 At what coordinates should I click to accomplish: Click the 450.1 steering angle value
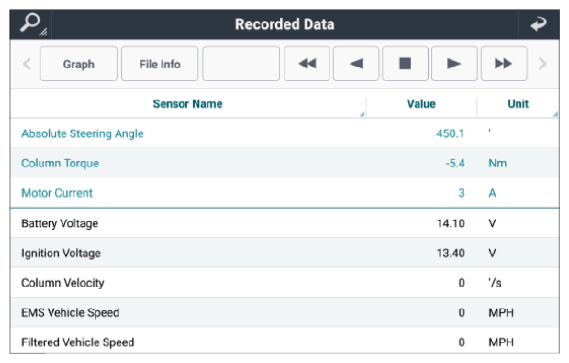click(x=450, y=134)
